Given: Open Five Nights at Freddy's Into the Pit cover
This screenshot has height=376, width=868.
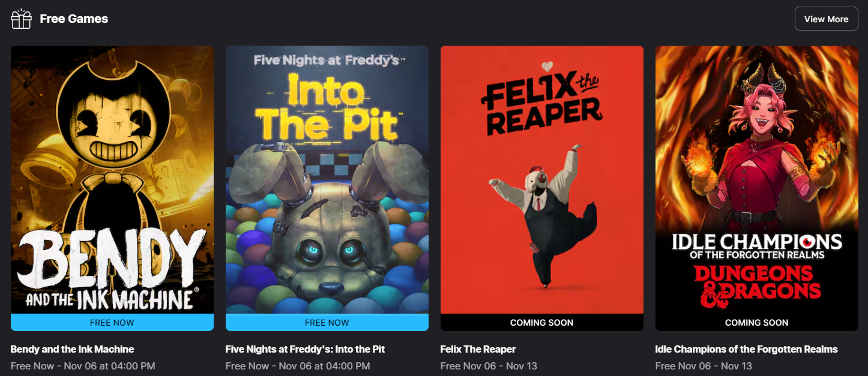Looking at the screenshot, I should [327, 180].
